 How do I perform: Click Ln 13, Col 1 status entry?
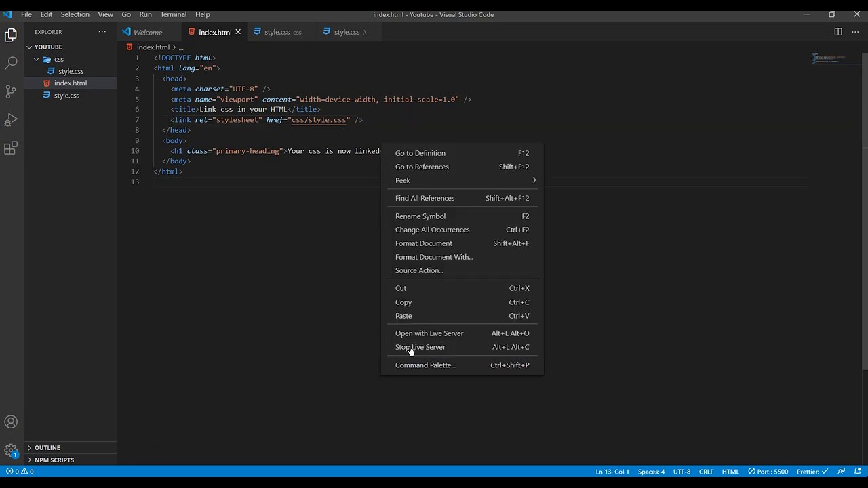tap(612, 472)
